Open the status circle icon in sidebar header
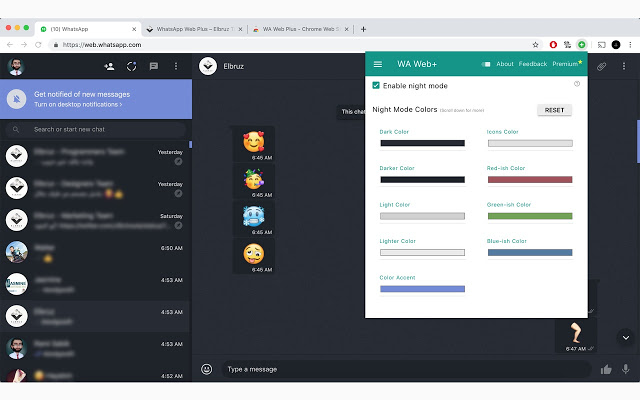The image size is (640, 400). [x=130, y=66]
